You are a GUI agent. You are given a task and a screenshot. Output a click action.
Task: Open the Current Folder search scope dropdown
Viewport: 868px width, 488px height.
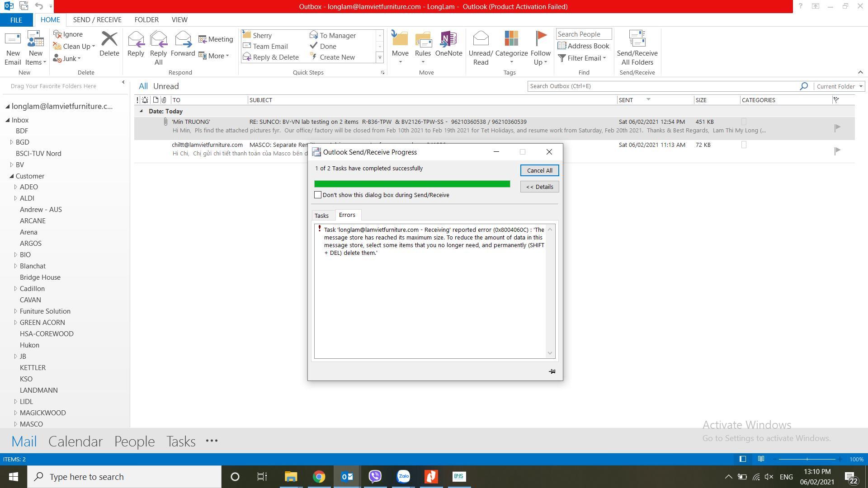pos(840,86)
